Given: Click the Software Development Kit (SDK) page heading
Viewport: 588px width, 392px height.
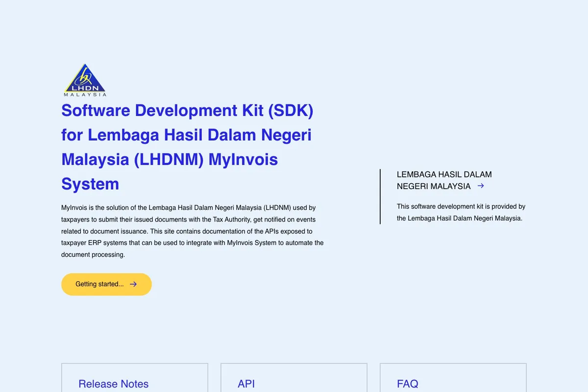Looking at the screenshot, I should coord(187,147).
